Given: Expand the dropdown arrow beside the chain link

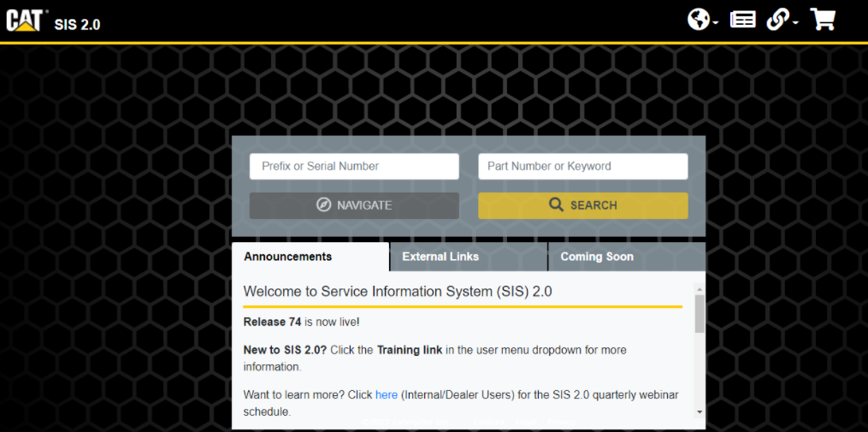Looking at the screenshot, I should tap(795, 23).
